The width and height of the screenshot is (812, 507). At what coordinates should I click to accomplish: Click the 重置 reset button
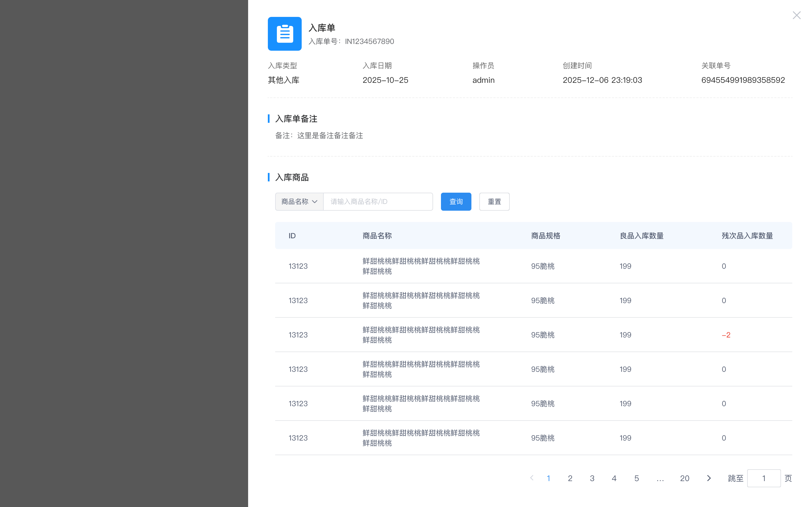[494, 201]
